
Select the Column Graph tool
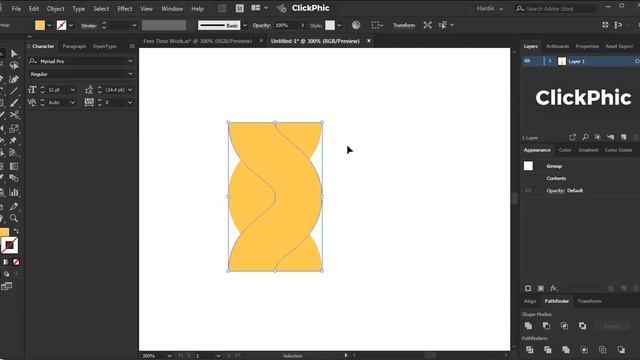pos(14,192)
